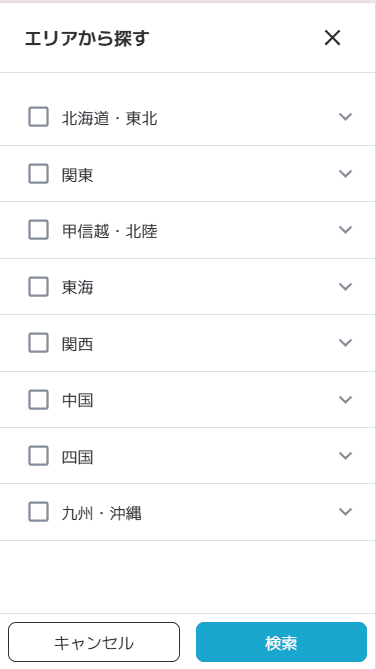Viewport: 376px width, 669px height.
Task: Check the 四国 area checkbox
Action: 38,456
